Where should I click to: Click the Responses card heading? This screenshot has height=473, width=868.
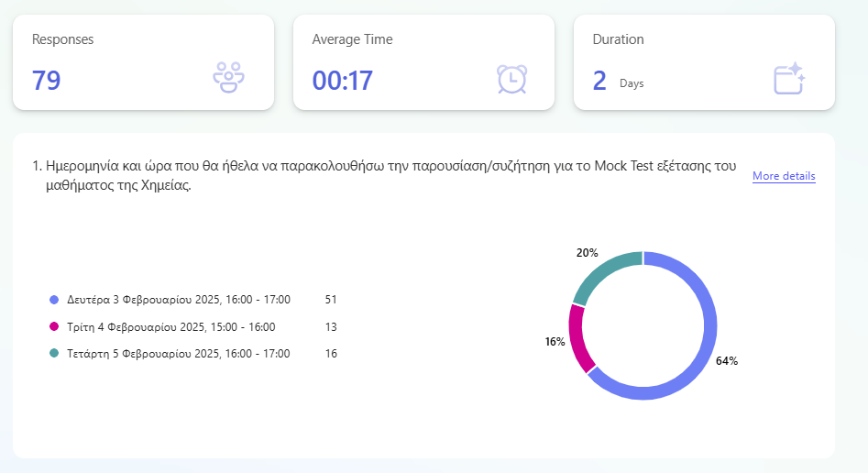click(62, 39)
